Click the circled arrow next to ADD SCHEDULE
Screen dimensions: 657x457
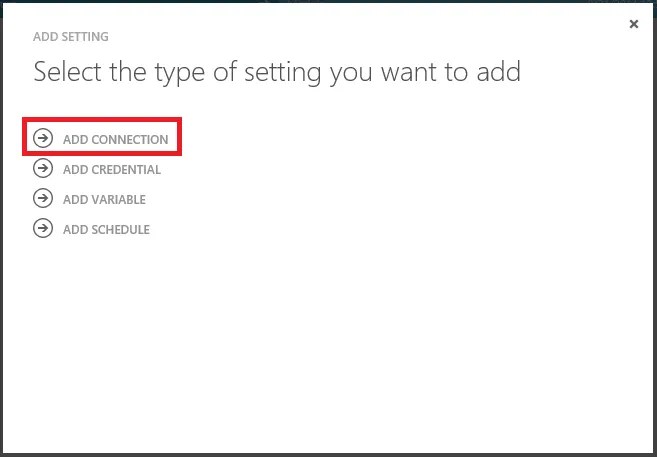point(43,228)
